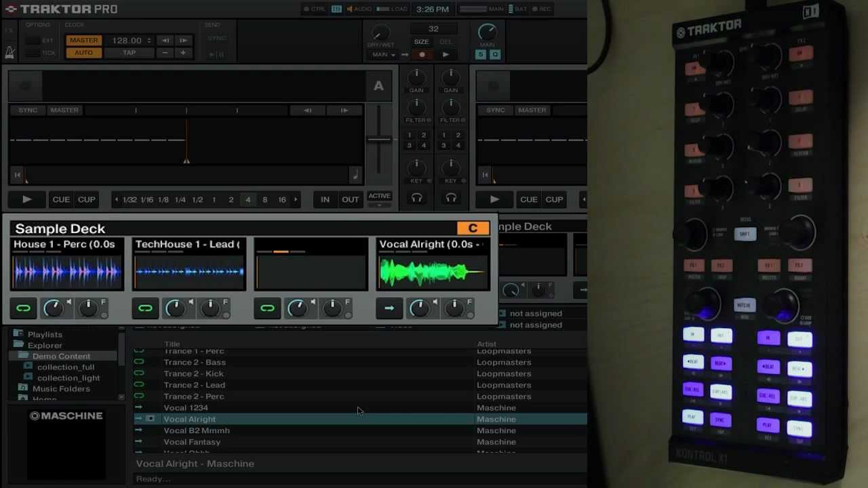The image size is (868, 488).
Task: Toggle the AUTO clock mode button
Action: [83, 53]
